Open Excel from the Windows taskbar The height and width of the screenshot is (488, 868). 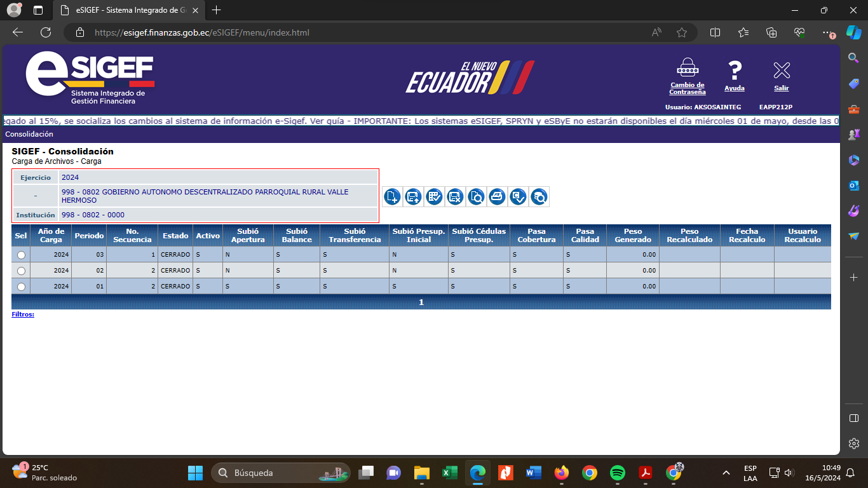450,473
